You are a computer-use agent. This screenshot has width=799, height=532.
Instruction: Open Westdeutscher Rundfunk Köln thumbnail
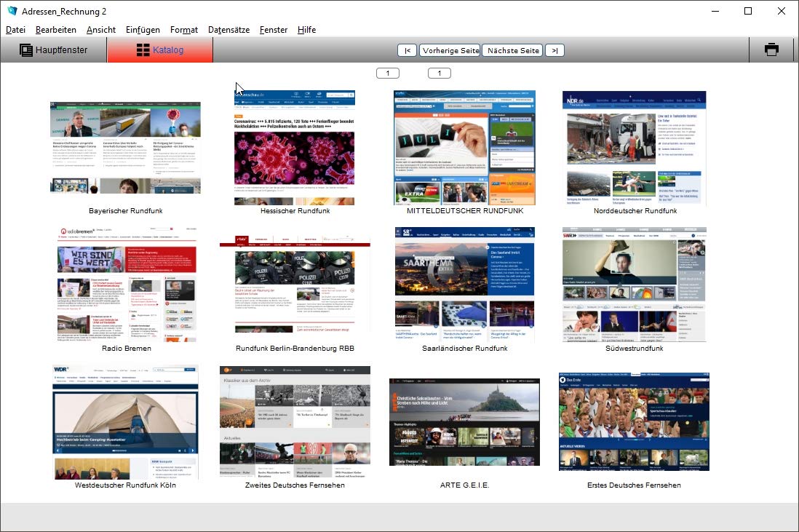[125, 422]
